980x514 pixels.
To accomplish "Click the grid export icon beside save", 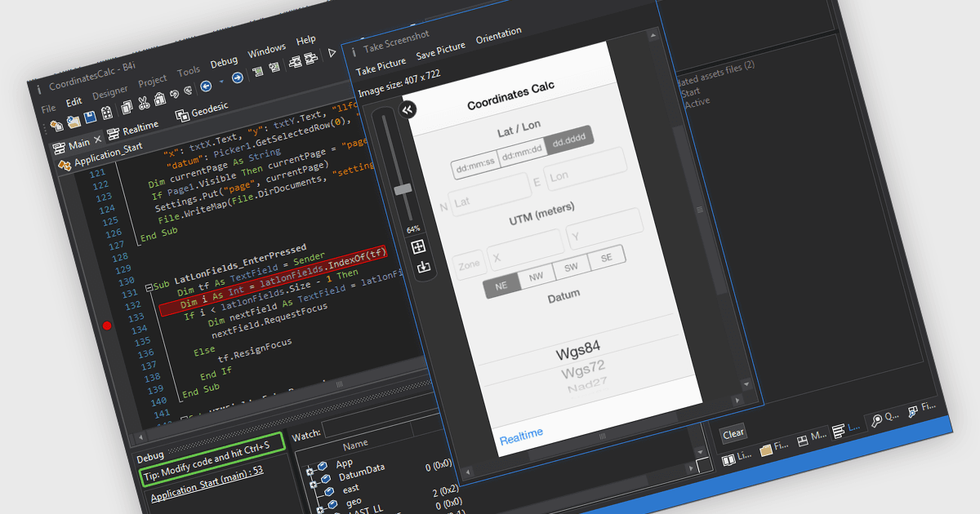I will (106, 113).
